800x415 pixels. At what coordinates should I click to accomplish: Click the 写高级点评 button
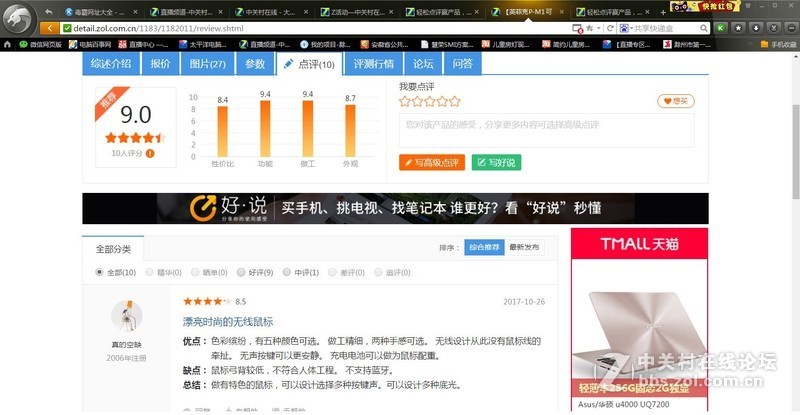[432, 162]
